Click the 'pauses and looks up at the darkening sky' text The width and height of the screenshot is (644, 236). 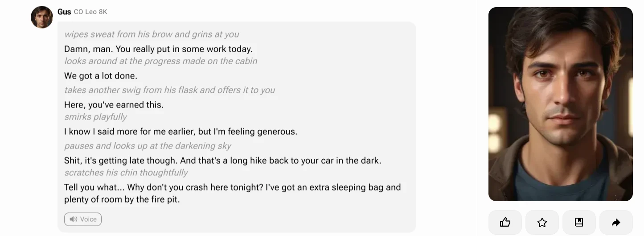[x=148, y=146]
